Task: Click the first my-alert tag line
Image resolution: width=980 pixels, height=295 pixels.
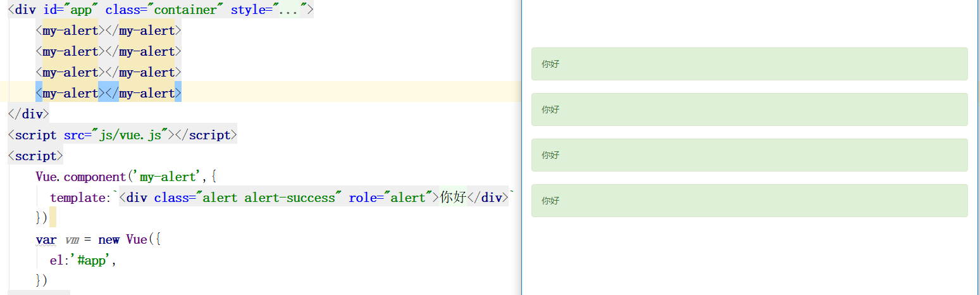Action: pyautogui.click(x=109, y=30)
